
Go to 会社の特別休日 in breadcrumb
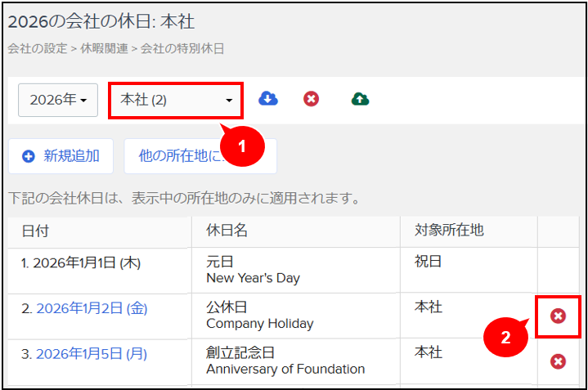[182, 49]
